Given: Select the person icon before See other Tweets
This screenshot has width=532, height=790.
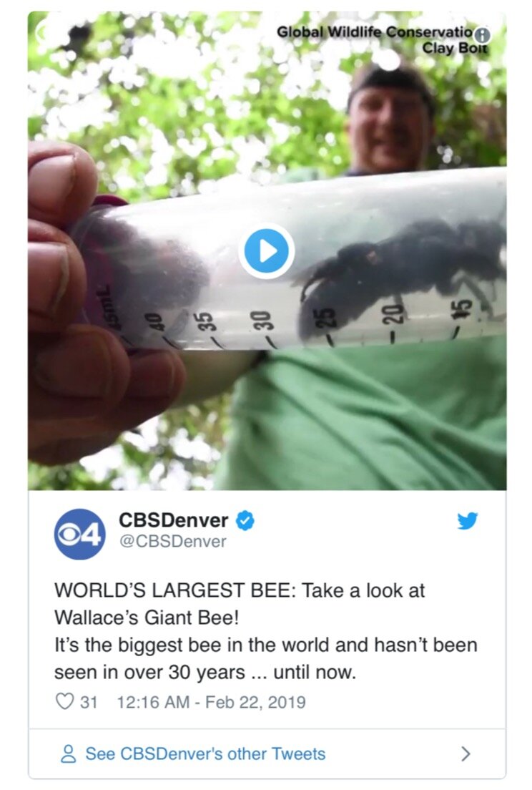Looking at the screenshot, I should pos(69,754).
